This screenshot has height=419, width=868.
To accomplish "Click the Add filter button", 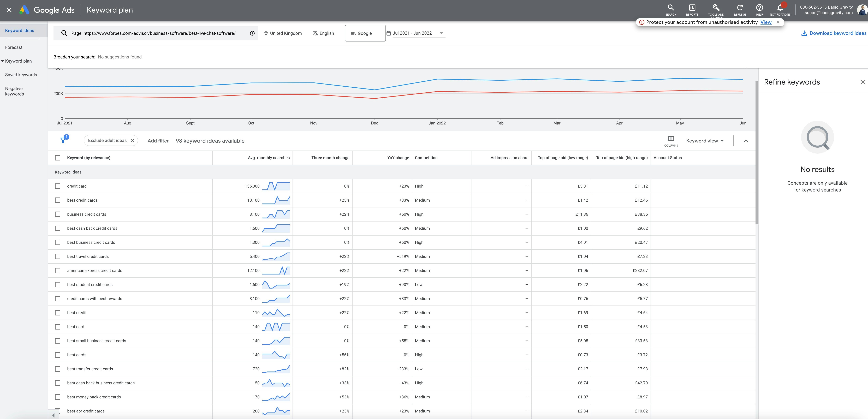I will click(158, 141).
